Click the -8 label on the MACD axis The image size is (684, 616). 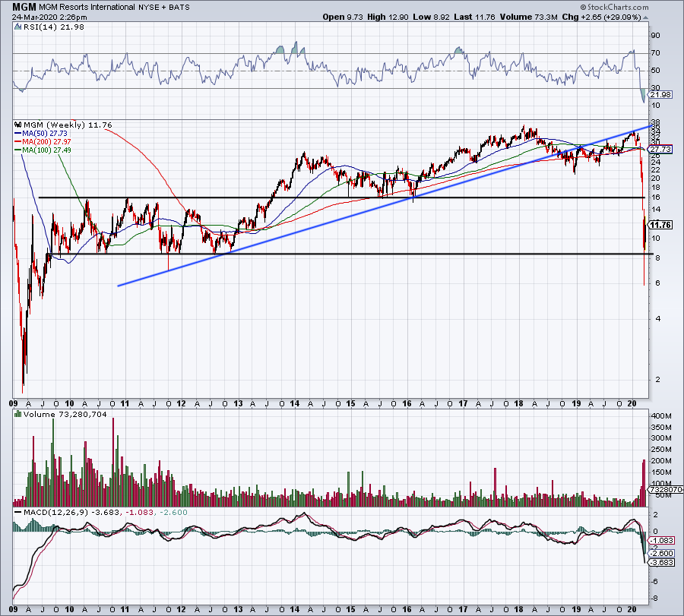[x=654, y=599]
